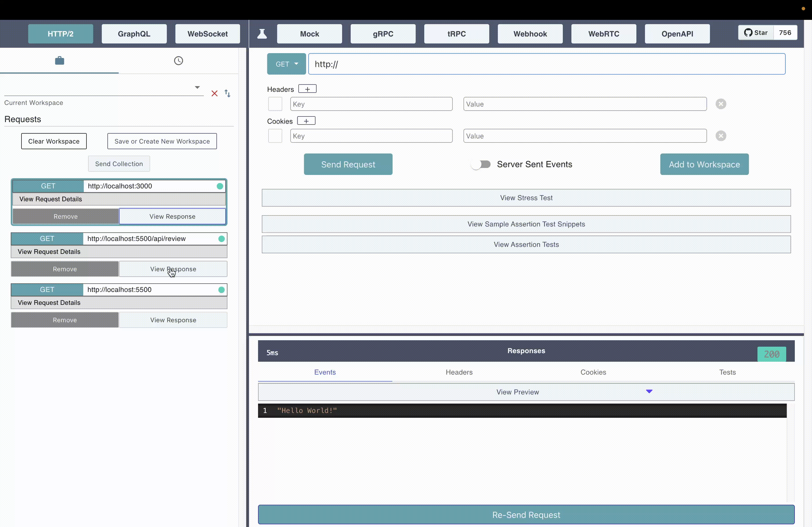
Task: Click the WebRTC protocol icon
Action: (x=604, y=34)
